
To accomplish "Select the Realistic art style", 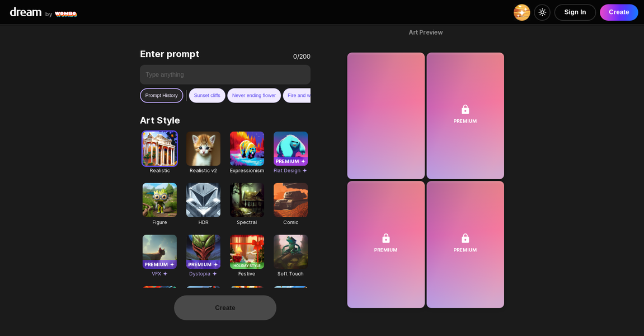I will click(x=159, y=149).
